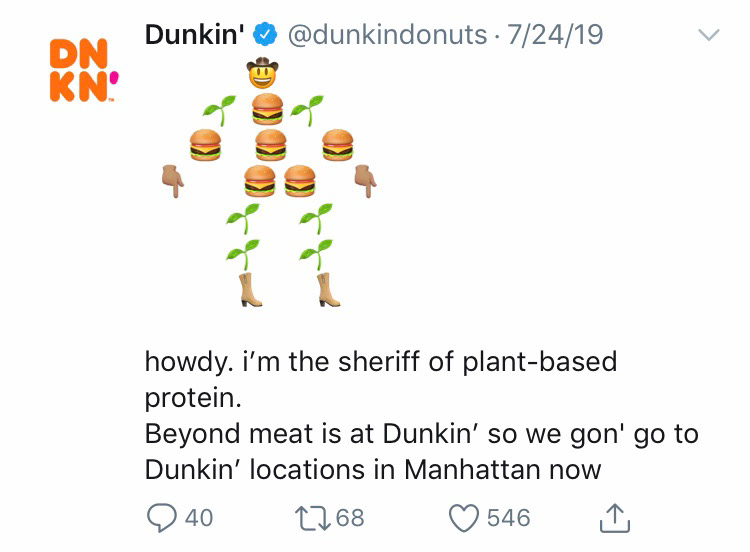Click the cowboy hat face emoji
Screen dimensions: 750x552
pos(262,73)
